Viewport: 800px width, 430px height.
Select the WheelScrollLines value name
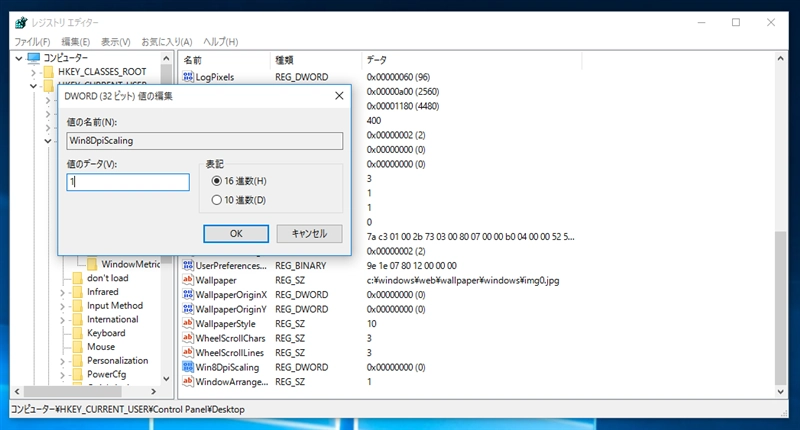point(230,352)
